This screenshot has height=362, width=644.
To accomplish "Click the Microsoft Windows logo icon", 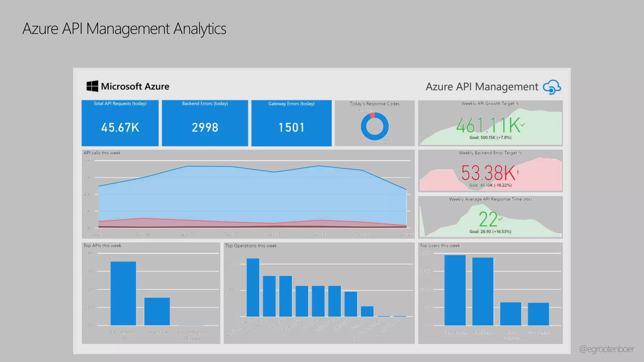I will click(92, 86).
